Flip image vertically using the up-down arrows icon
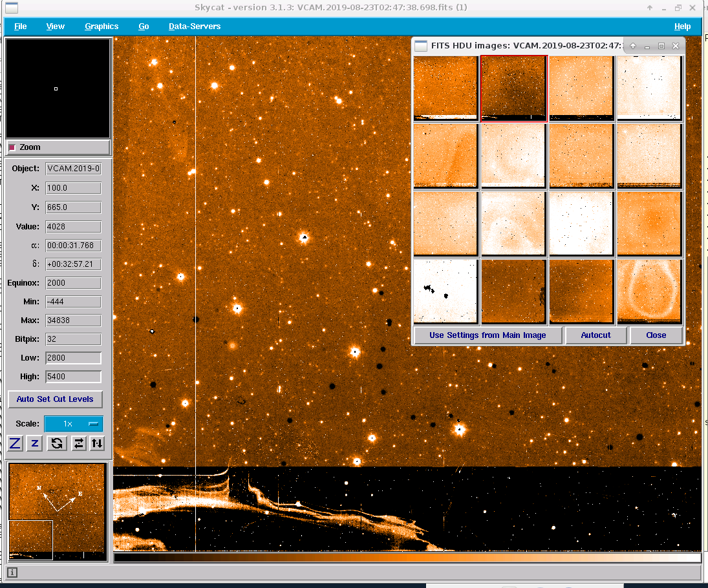 (96, 443)
